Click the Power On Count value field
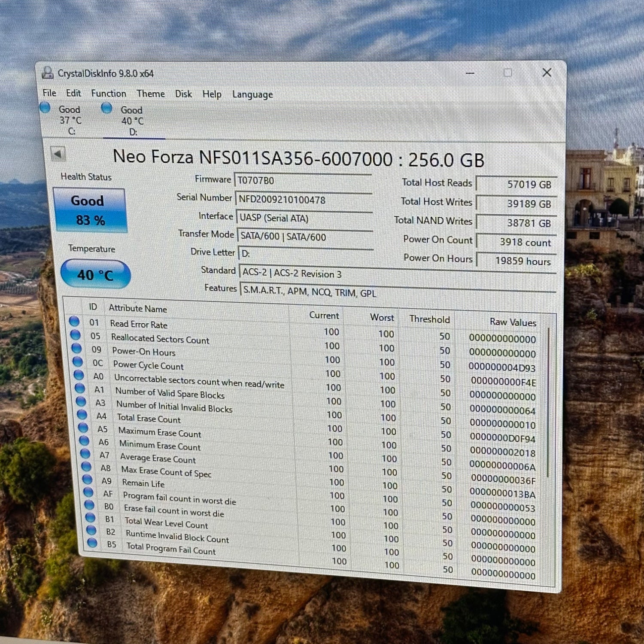 click(517, 242)
